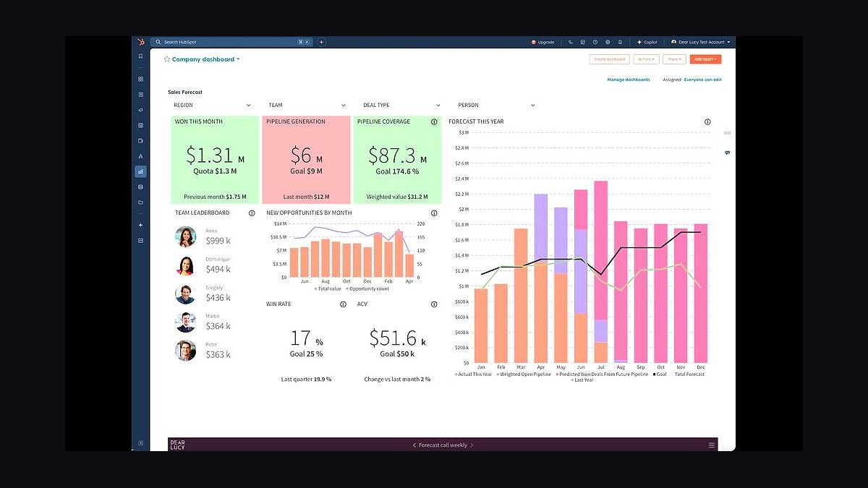868x488 pixels.
Task: Open the chat bubble icon on right edge
Action: pos(727,153)
